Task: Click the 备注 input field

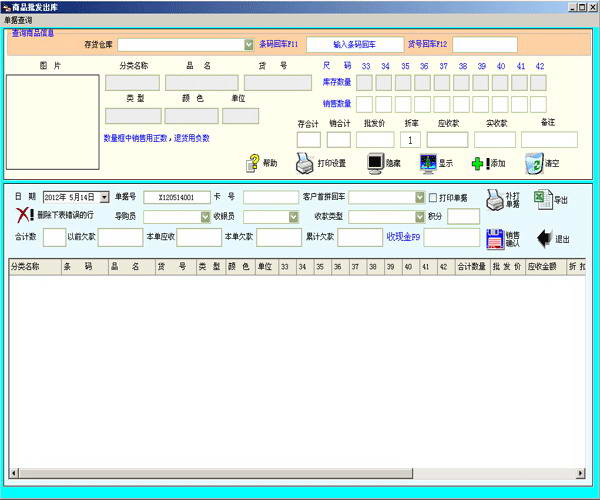Action: coord(549,140)
